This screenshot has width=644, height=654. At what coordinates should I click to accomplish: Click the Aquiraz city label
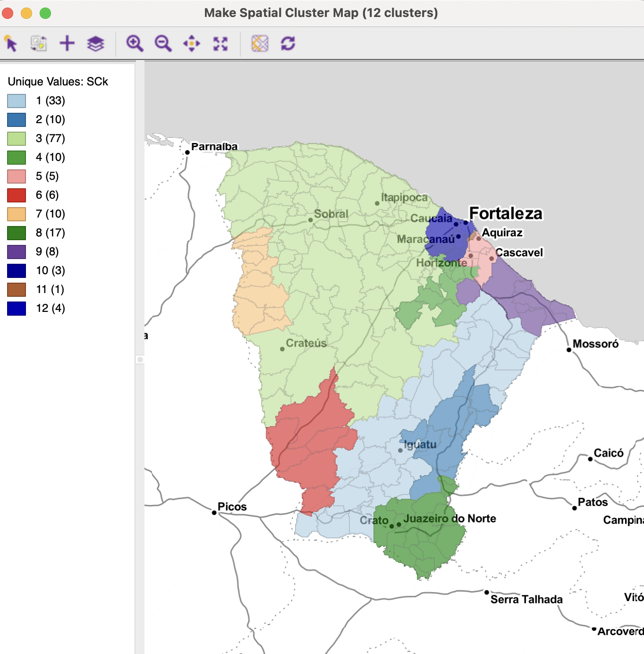coord(502,233)
